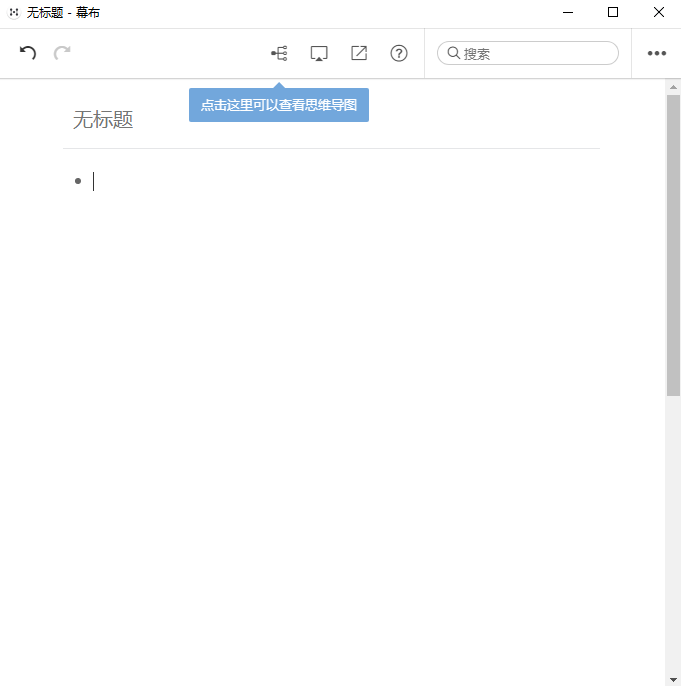Edit the 无标题 document title
Viewport: 681px width, 686px height.
point(103,120)
